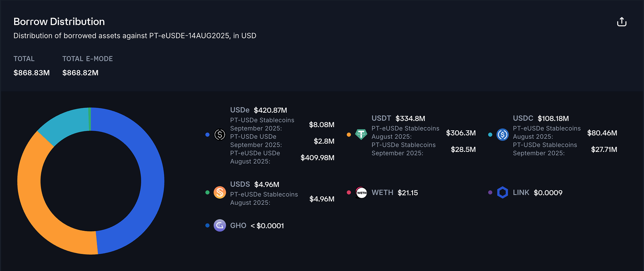Click the blue USDe legend dot
644x271 pixels.
(207, 135)
